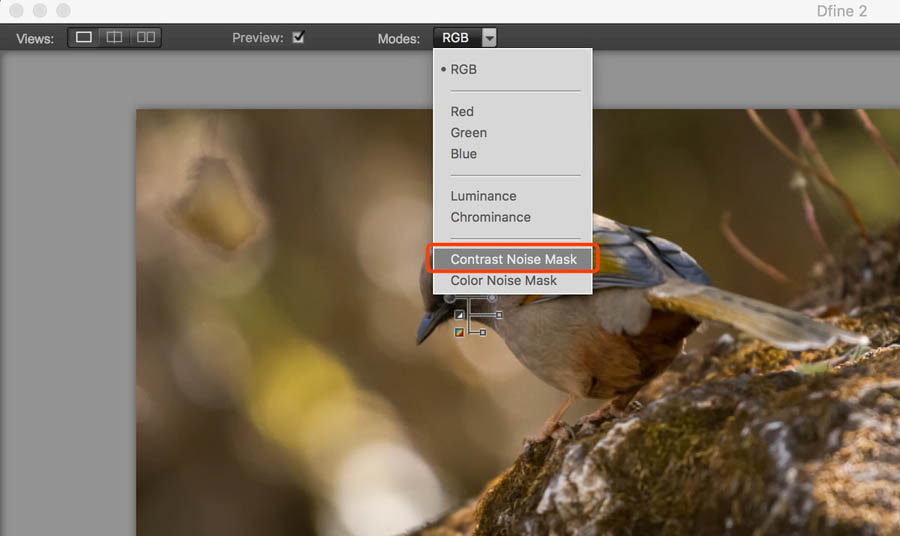Select the split preview view icon
The height and width of the screenshot is (536, 900).
[x=115, y=38]
